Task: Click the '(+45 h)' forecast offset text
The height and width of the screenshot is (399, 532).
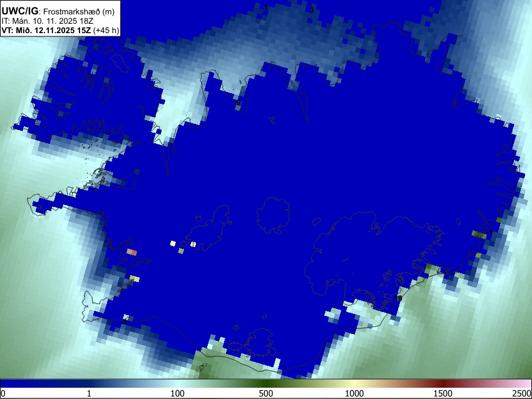Action: tap(106, 31)
